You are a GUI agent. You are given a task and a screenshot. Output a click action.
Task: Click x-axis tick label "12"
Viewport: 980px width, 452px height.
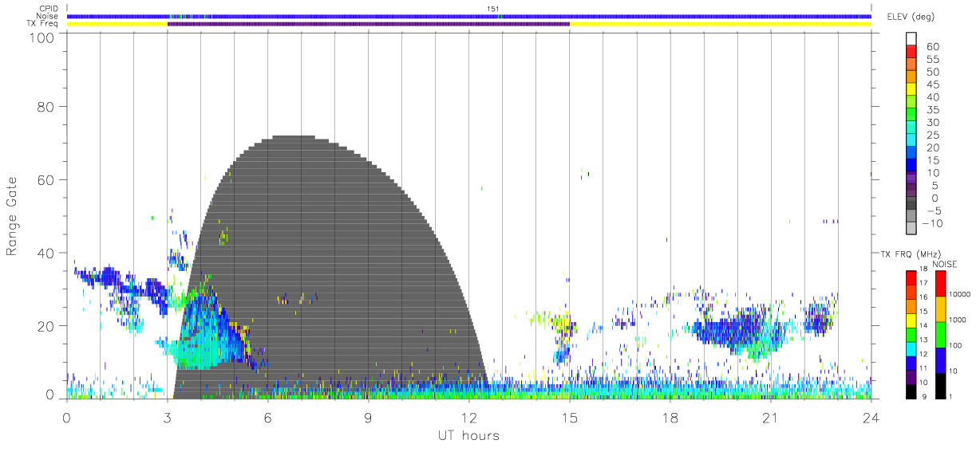(468, 418)
